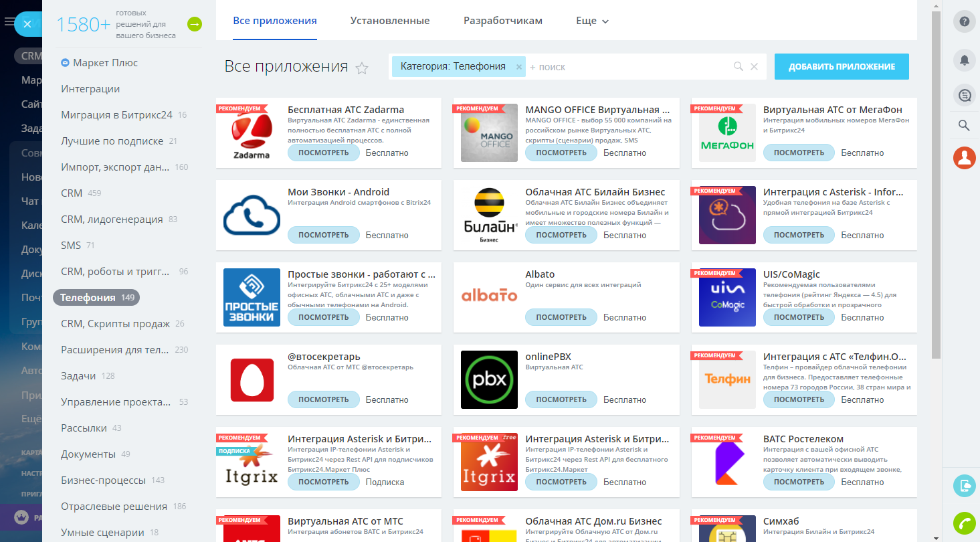
Task: Open Облачная АТС Билайн Бизнес title
Action: 595,192
